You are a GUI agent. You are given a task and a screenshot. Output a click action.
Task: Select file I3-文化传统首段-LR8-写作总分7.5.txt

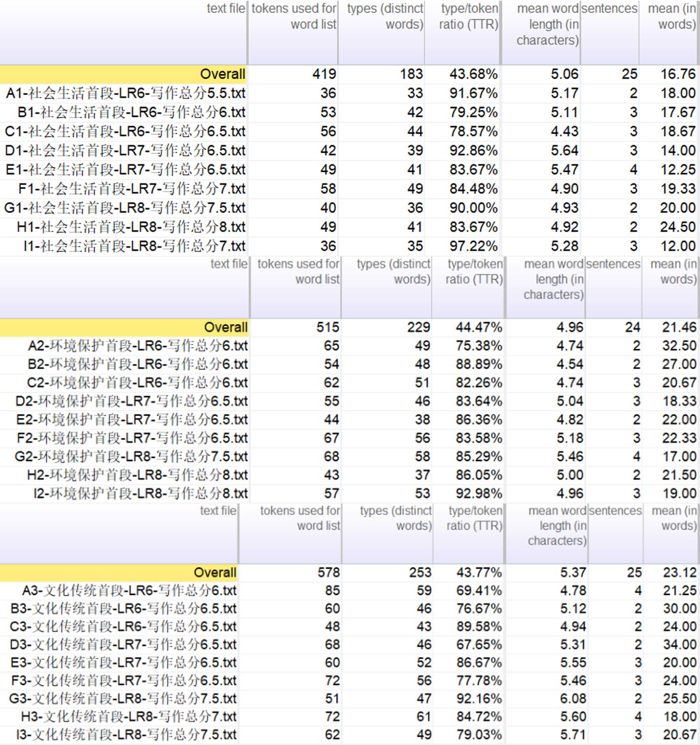126,735
